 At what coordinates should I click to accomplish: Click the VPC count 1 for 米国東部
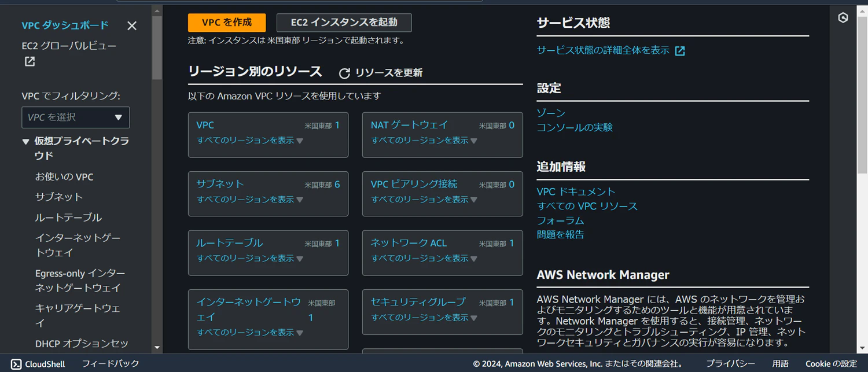point(337,125)
